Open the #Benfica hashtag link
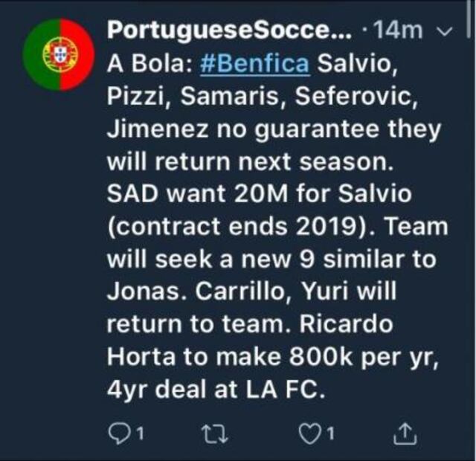476x461 pixels. (255, 63)
